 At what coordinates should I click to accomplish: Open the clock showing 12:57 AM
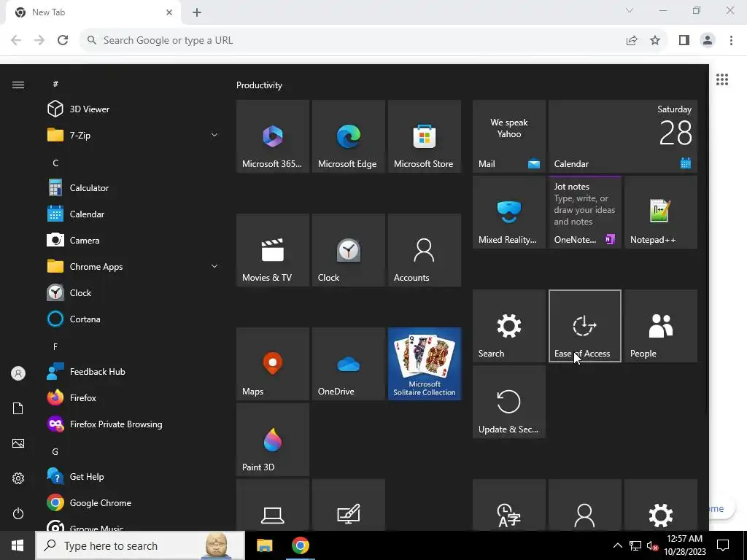pos(684,545)
